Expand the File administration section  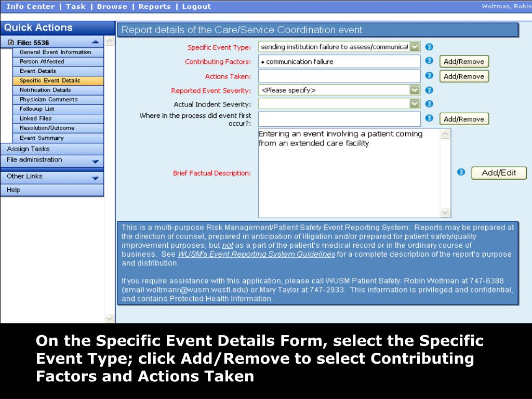pos(96,162)
